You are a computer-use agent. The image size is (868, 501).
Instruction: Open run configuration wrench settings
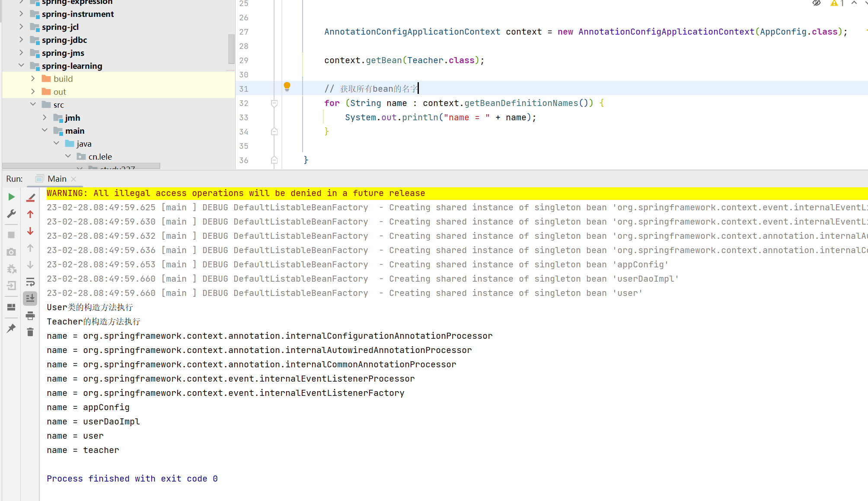(x=11, y=214)
